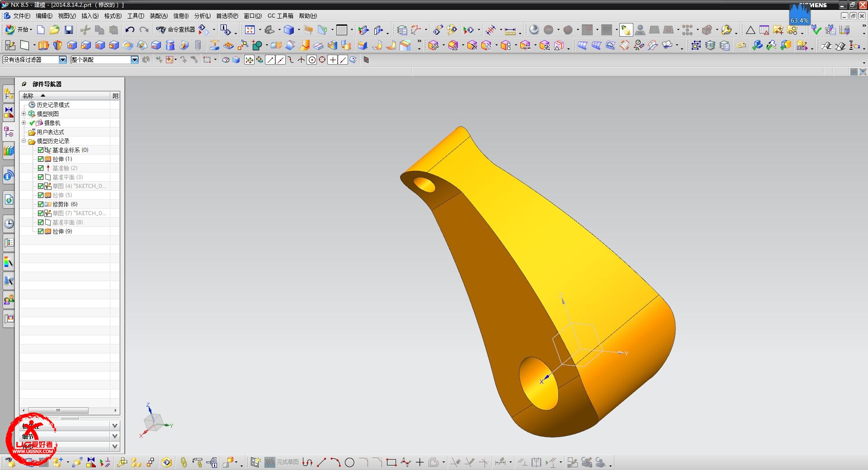Open the 视图(V) menu
868x470 pixels.
[67, 16]
